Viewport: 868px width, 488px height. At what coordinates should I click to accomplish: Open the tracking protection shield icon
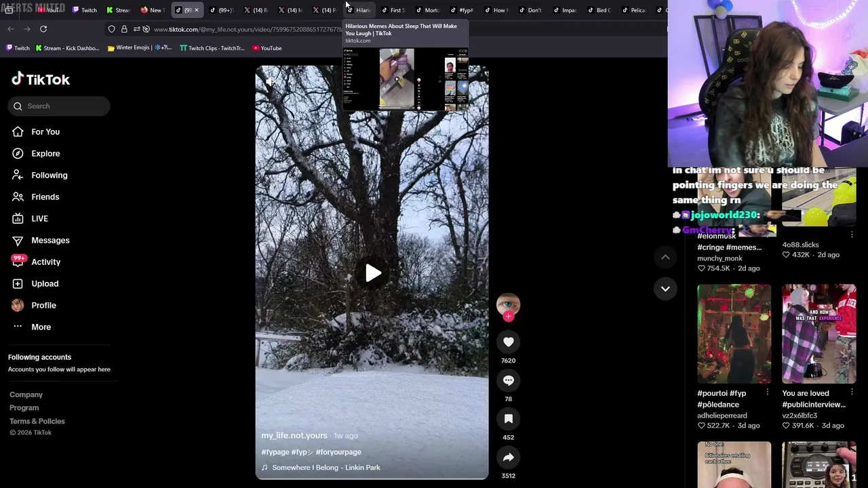point(112,29)
